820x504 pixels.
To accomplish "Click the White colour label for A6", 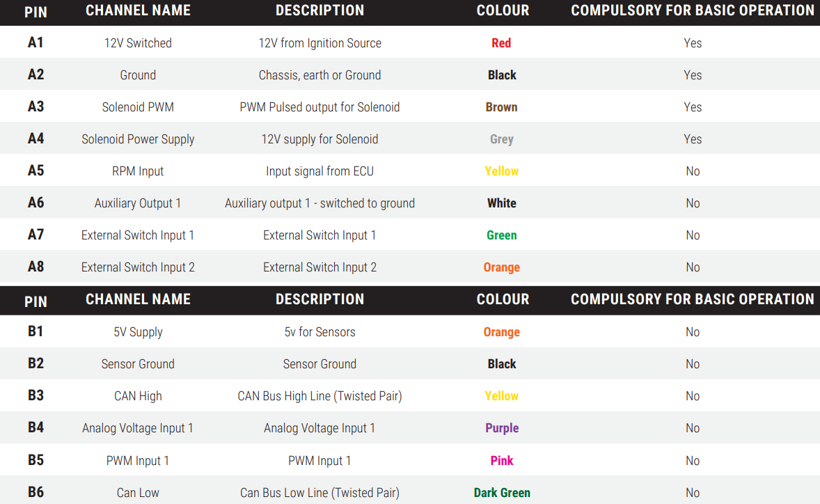I will pos(501,203).
